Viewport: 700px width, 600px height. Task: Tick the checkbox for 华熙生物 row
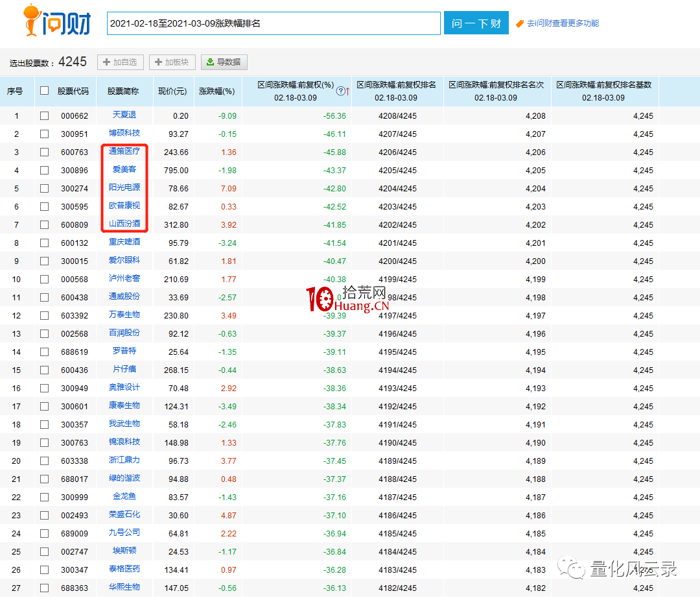pyautogui.click(x=44, y=588)
